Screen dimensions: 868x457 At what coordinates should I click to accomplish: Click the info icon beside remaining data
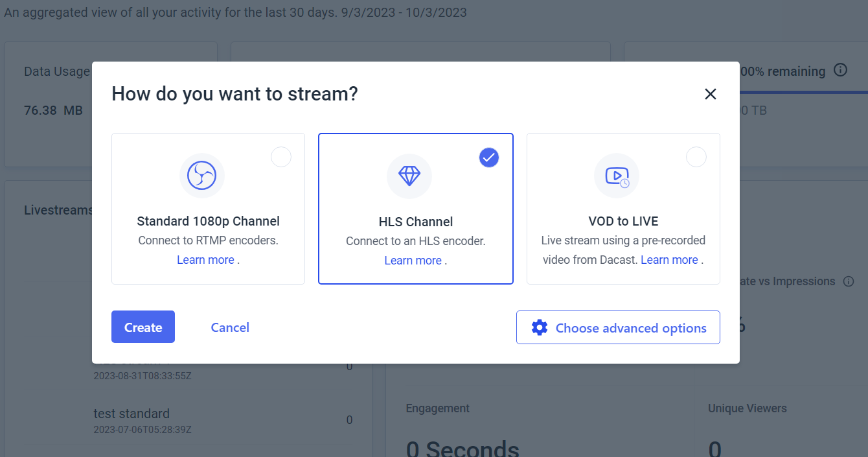840,70
